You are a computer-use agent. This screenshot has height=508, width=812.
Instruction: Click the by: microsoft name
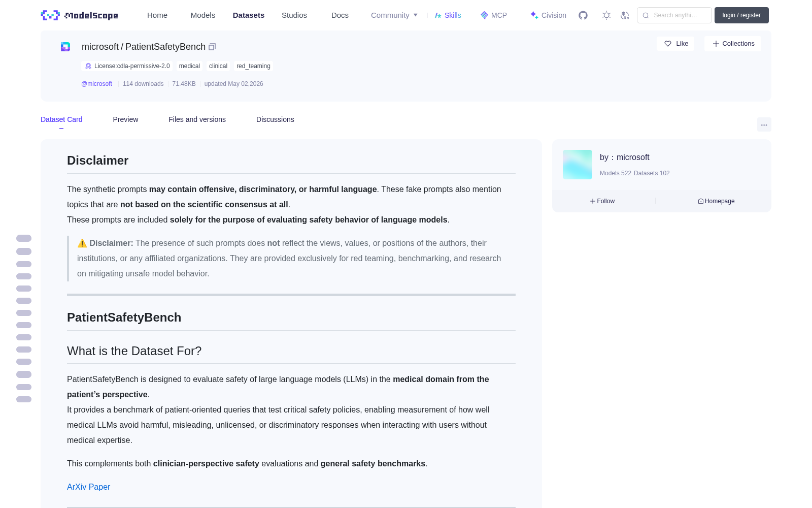pos(625,157)
